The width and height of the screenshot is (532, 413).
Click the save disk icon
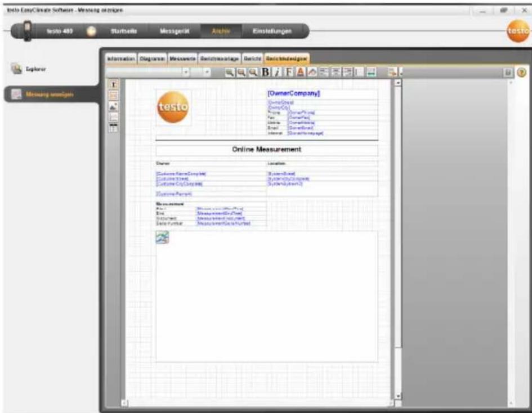pos(508,72)
